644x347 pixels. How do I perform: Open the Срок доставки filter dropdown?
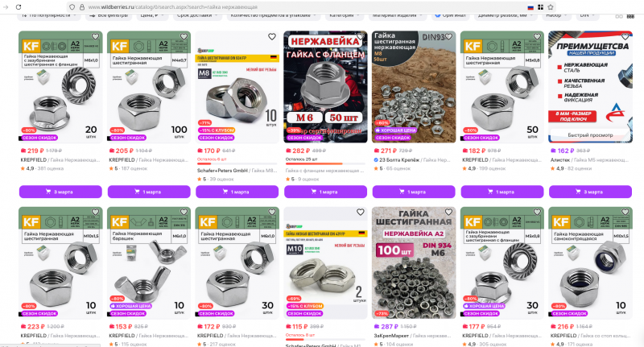coord(197,15)
